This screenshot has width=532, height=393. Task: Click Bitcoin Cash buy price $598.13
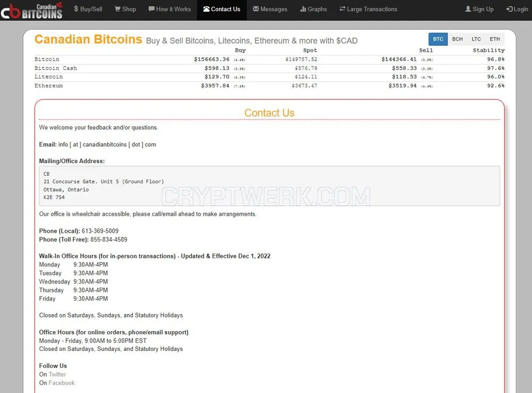(217, 68)
